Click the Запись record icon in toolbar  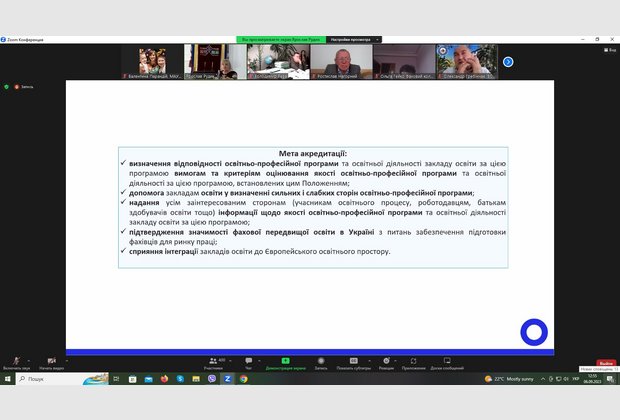click(x=321, y=361)
